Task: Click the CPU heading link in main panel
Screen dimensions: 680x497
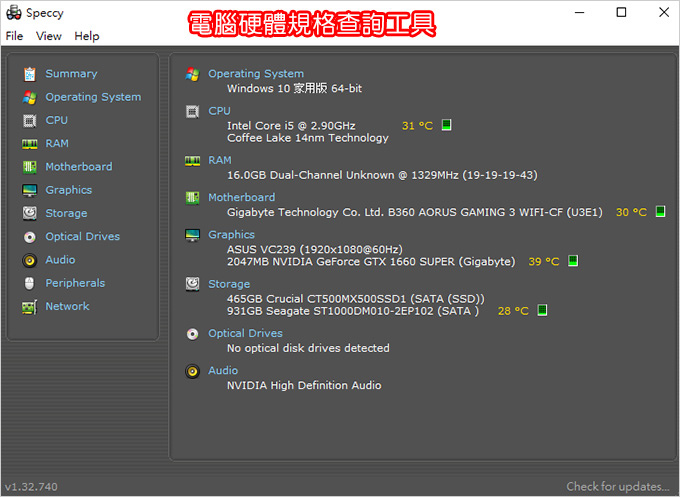Action: [x=219, y=111]
